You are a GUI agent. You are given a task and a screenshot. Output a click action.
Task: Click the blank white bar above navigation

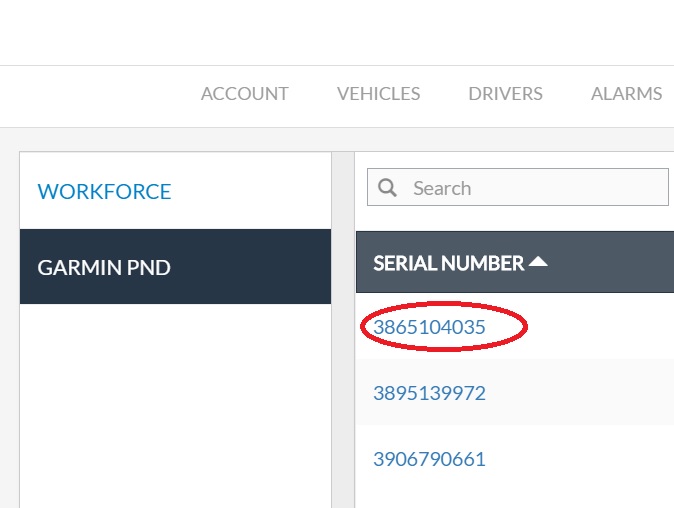coord(337,32)
